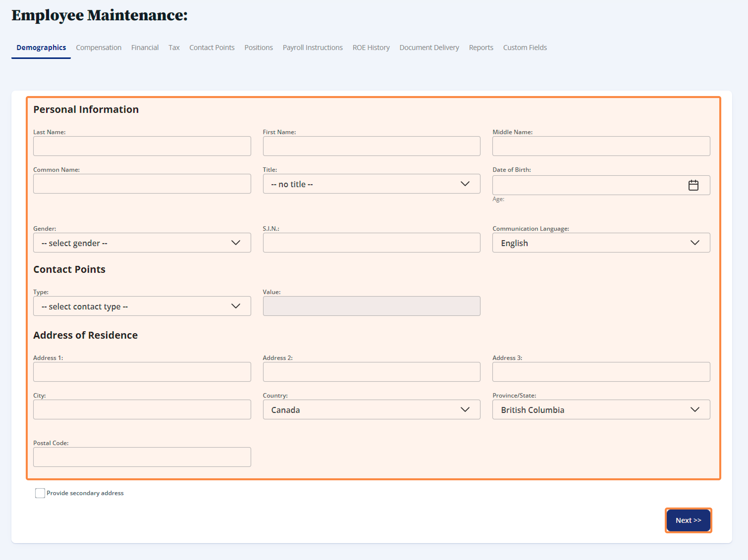Open the Communication Language dropdown
Screen dimensions: 748x560
[x=601, y=243]
